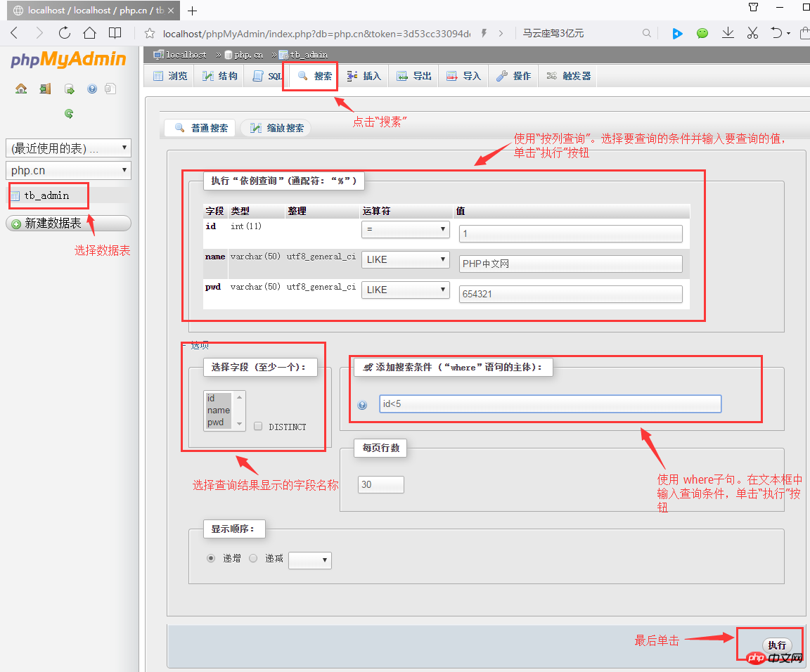The width and height of the screenshot is (810, 672).
Task: Open phpMyAdmin documentation help icon
Action: 92,89
